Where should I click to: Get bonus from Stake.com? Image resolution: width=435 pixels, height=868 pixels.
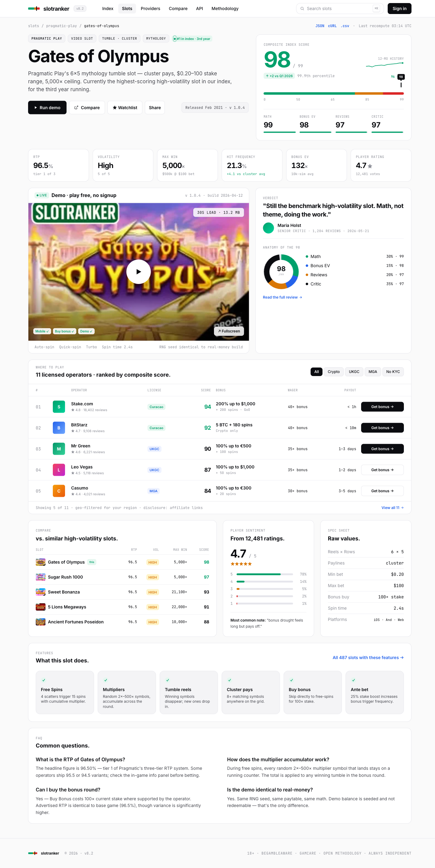point(382,407)
